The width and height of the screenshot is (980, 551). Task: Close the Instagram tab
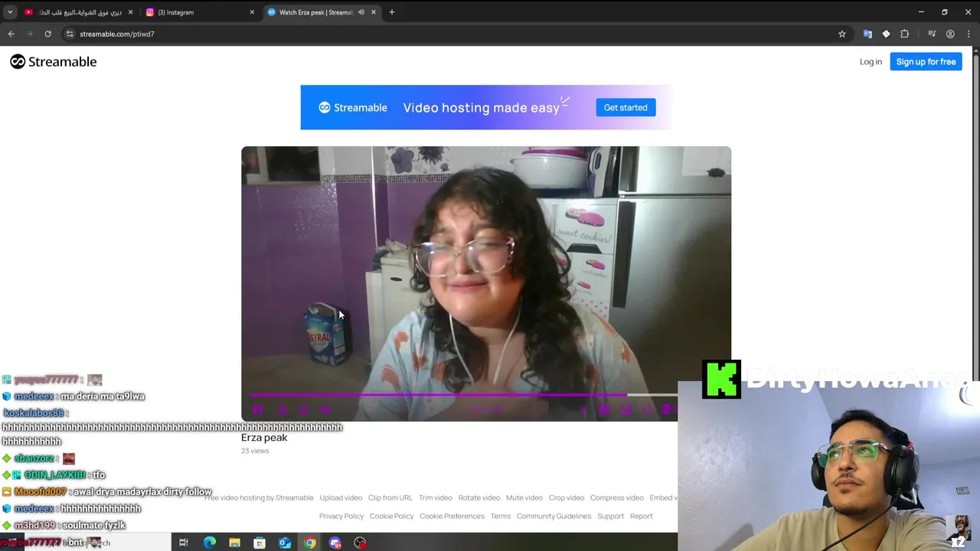click(x=252, y=12)
